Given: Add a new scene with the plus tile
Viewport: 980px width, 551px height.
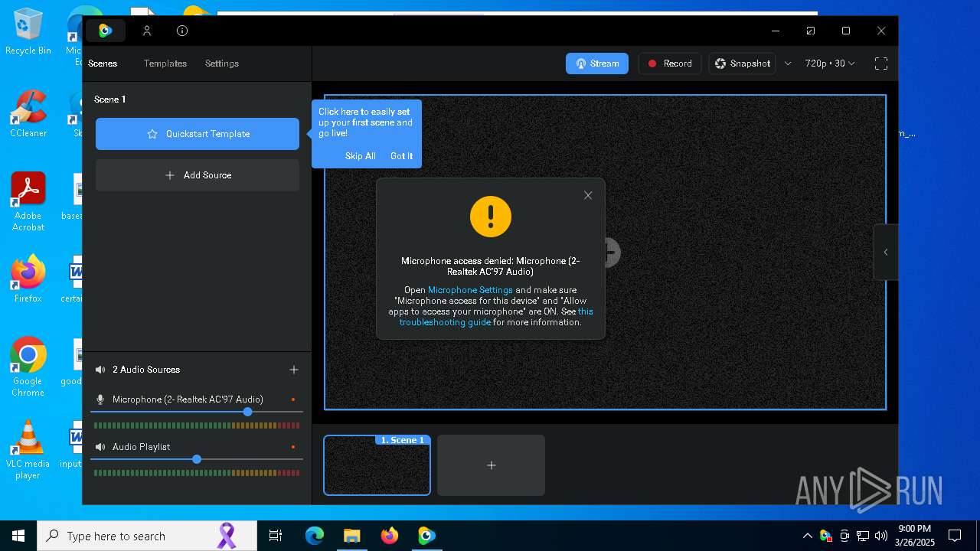Looking at the screenshot, I should tap(492, 465).
